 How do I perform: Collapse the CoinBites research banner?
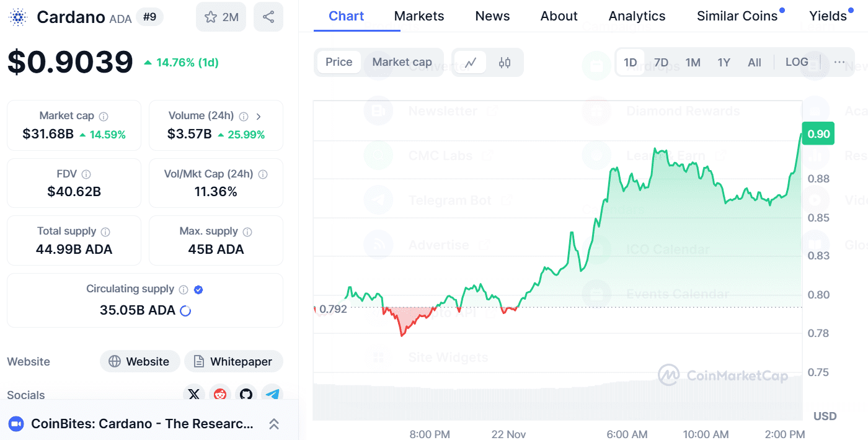pyautogui.click(x=273, y=424)
